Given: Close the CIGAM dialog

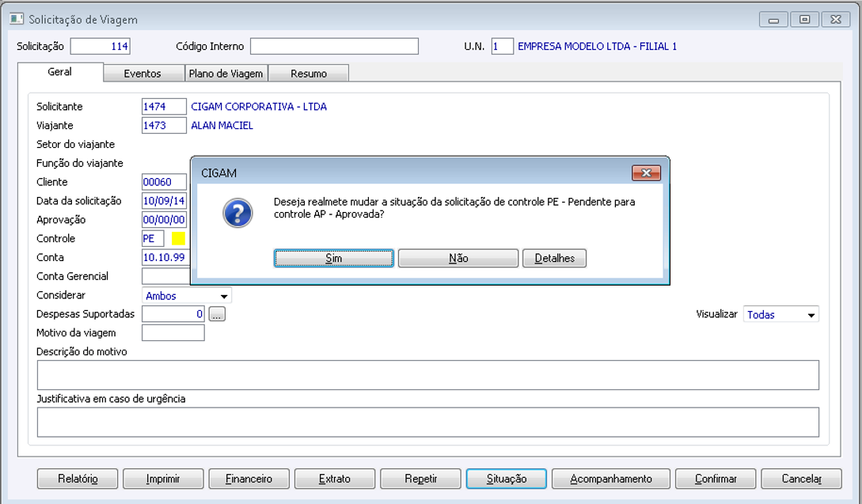Looking at the screenshot, I should [646, 173].
